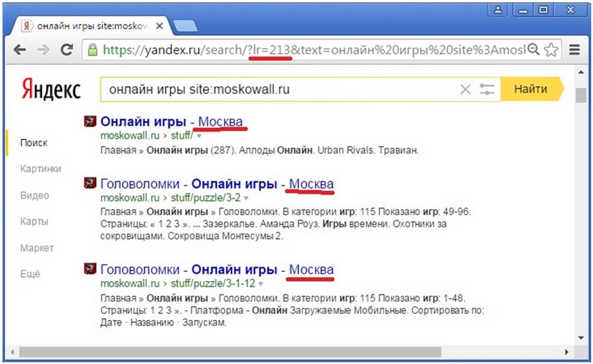The height and width of the screenshot is (364, 593).
Task: Click the horizontal scrollbar thumb
Action: [x=231, y=352]
